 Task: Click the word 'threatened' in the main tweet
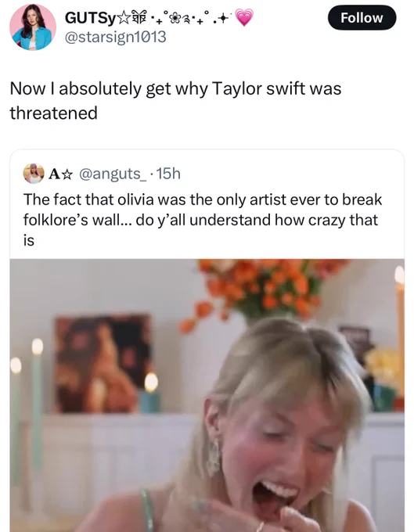click(54, 113)
